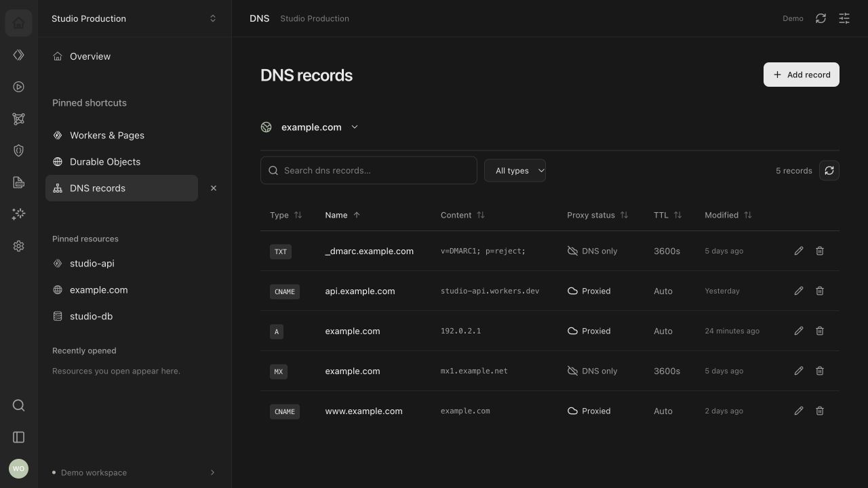The image size is (868, 488).
Task: Open the header sliders settings icon
Action: point(844,18)
